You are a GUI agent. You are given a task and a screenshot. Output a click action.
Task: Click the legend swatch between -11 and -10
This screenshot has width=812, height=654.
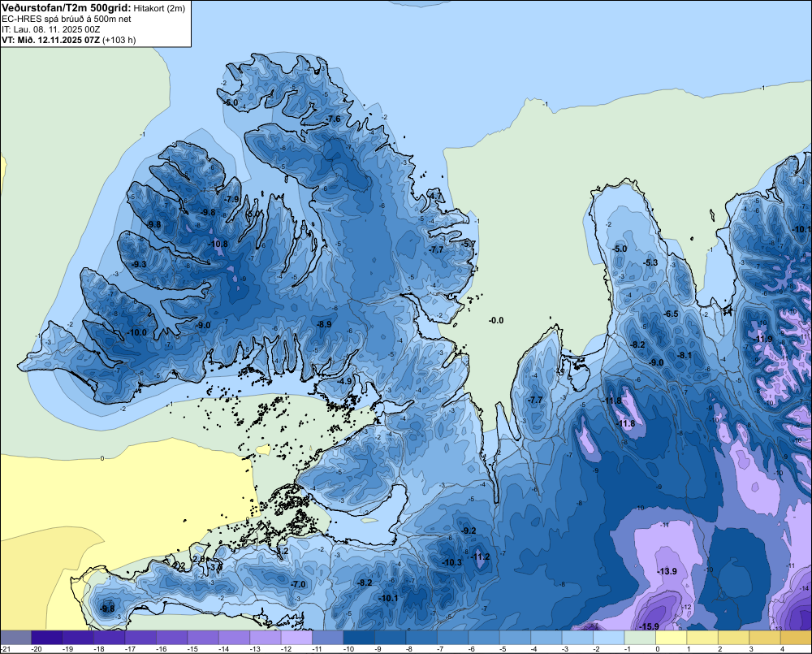point(328,638)
